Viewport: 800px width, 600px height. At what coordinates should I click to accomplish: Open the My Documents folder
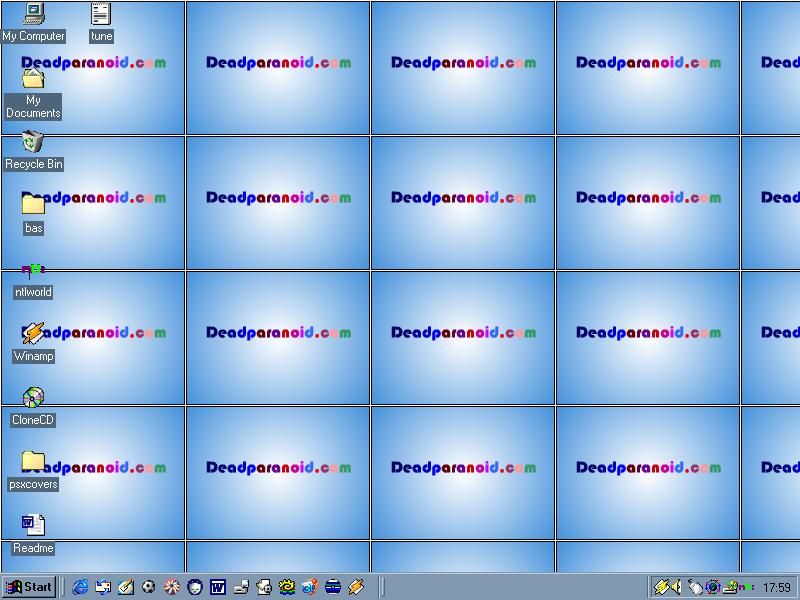point(33,79)
